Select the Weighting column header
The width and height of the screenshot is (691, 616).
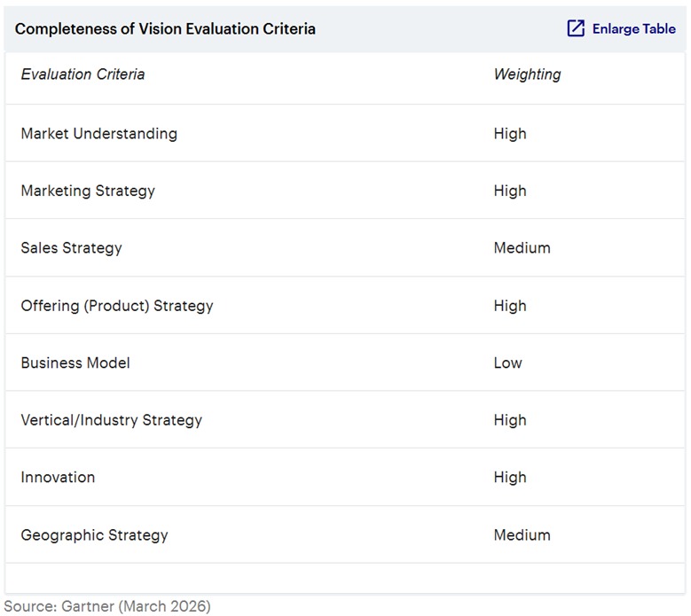527,74
